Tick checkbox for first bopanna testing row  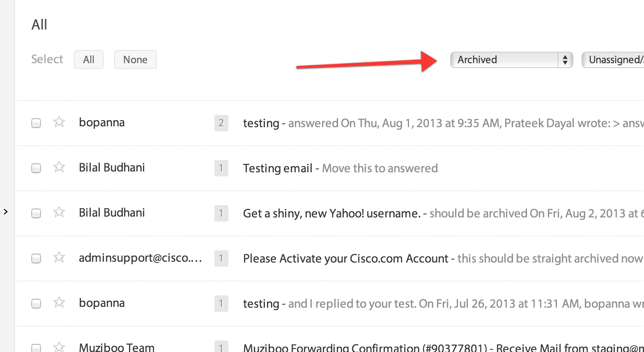[36, 123]
